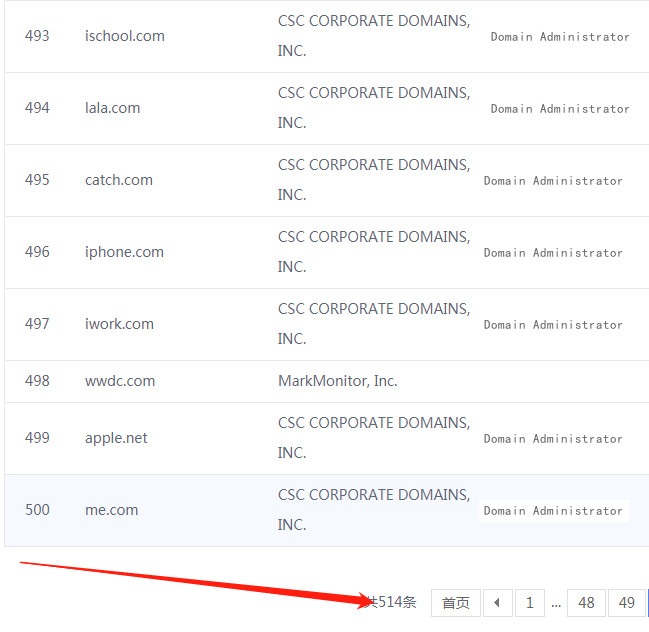Click row number 499
Viewport: 649px width, 632px height.
[x=37, y=438]
